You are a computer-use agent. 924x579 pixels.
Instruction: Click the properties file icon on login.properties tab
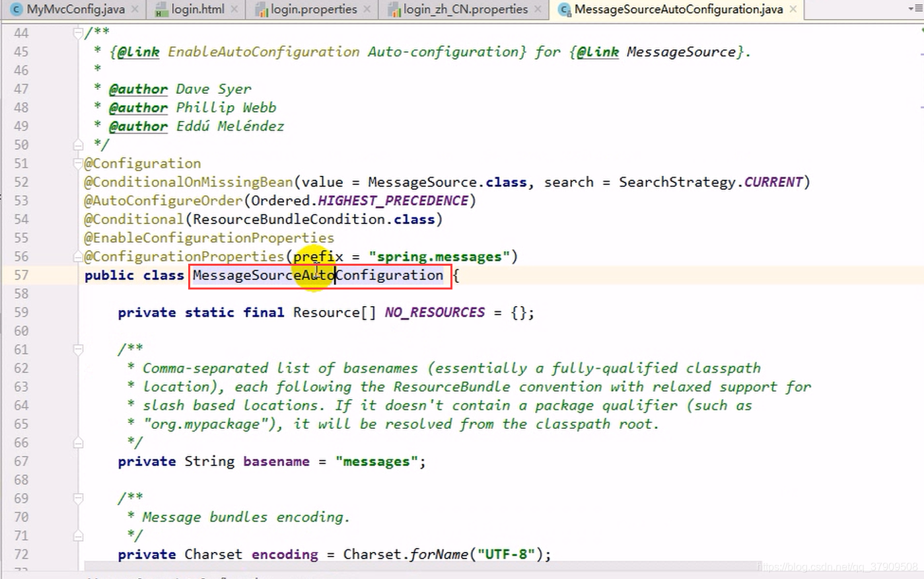pyautogui.click(x=261, y=10)
